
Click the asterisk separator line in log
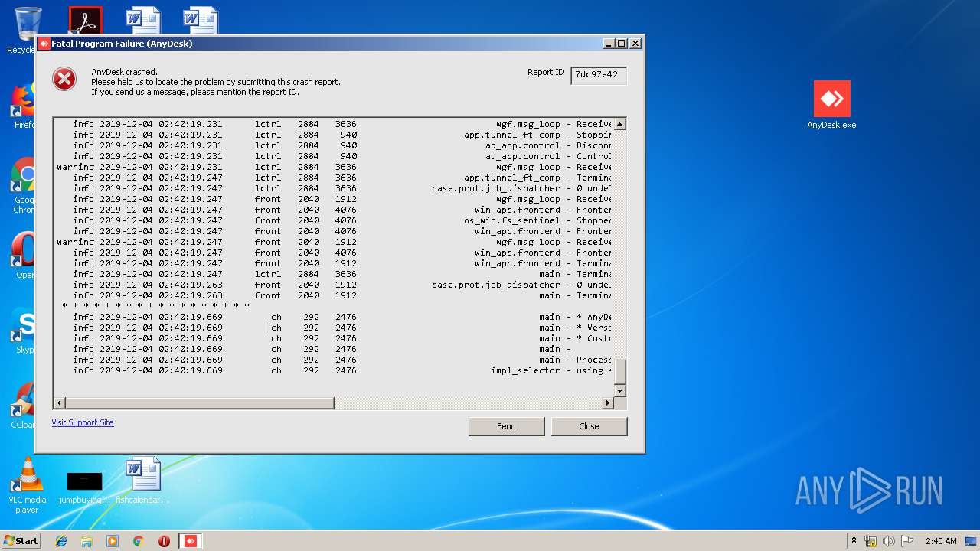click(x=155, y=306)
